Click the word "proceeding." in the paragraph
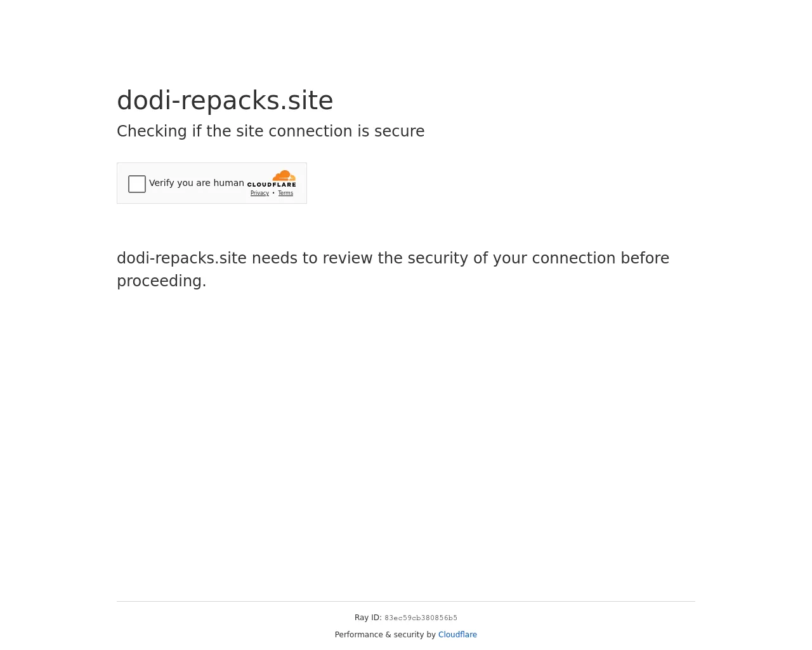This screenshot has width=812, height=650. coord(161,281)
